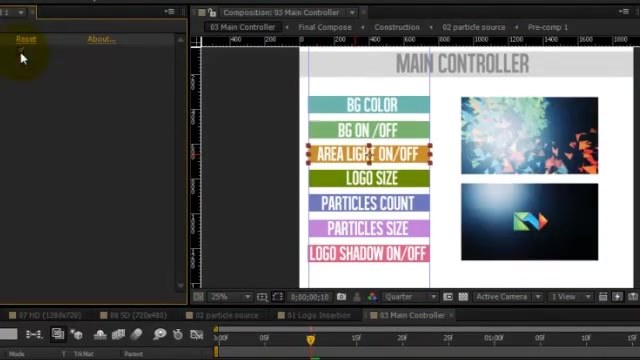
Task: Click the yellow current time indicator
Action: click(311, 340)
